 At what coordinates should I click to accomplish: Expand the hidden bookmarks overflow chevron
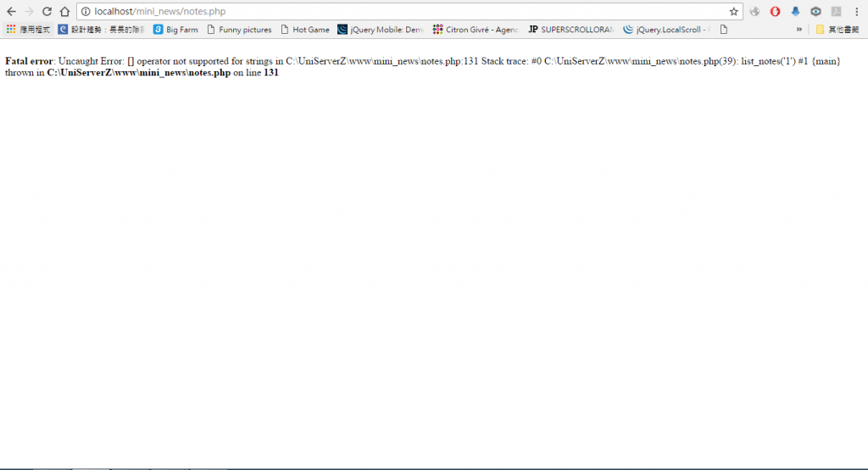click(x=798, y=29)
